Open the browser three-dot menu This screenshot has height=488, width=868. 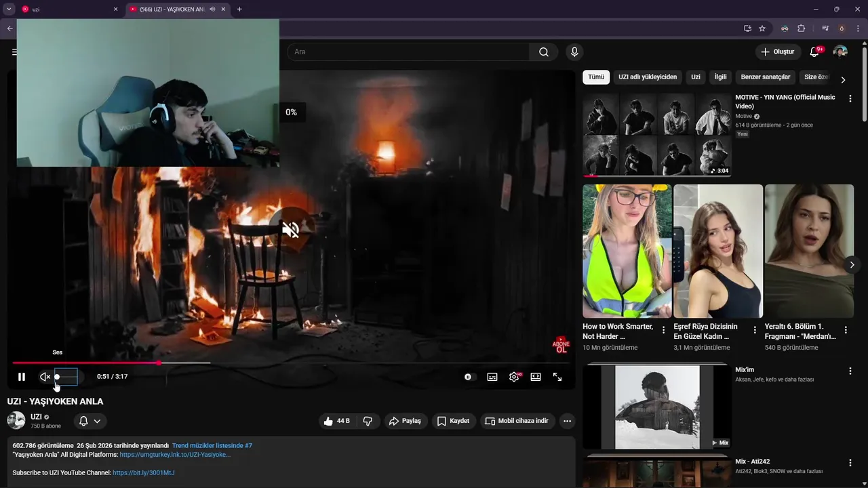coord(858,28)
